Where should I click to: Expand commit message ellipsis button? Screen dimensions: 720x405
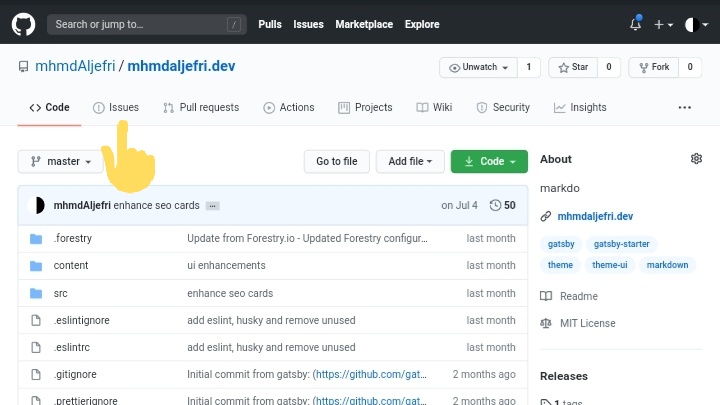pyautogui.click(x=212, y=206)
